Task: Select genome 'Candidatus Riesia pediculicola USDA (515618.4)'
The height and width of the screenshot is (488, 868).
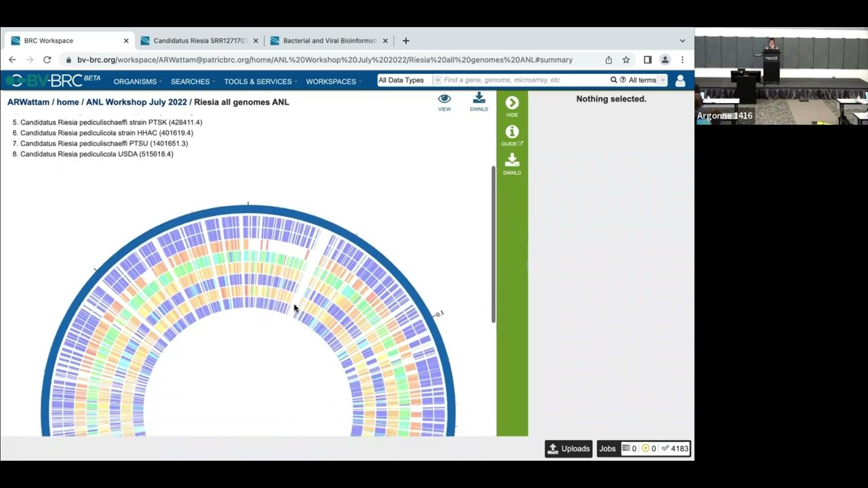Action: click(96, 154)
